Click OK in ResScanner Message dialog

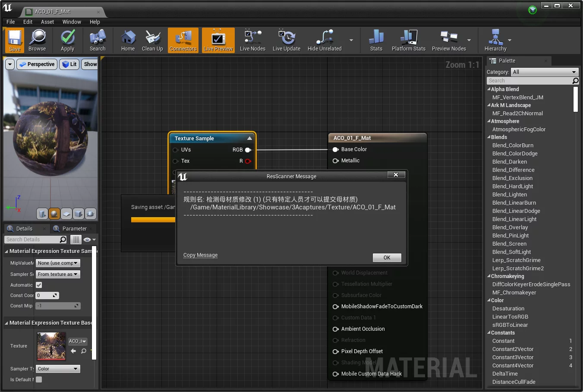tap(387, 258)
